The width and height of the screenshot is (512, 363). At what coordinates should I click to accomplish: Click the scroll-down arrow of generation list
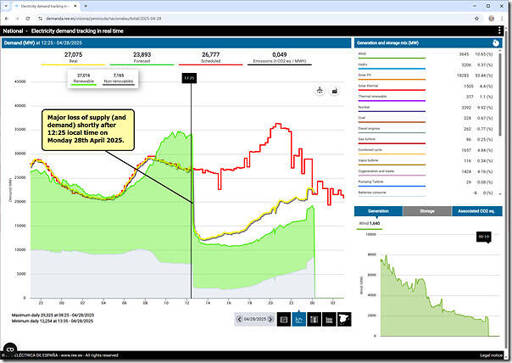(499, 193)
